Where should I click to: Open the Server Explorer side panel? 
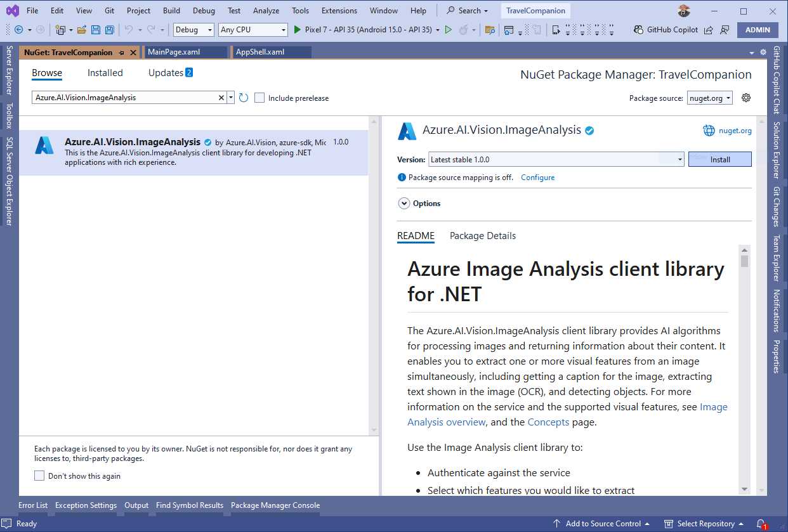point(9,70)
